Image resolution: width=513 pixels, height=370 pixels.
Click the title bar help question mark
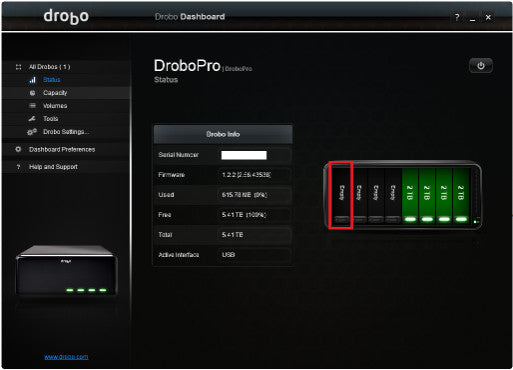pos(457,17)
